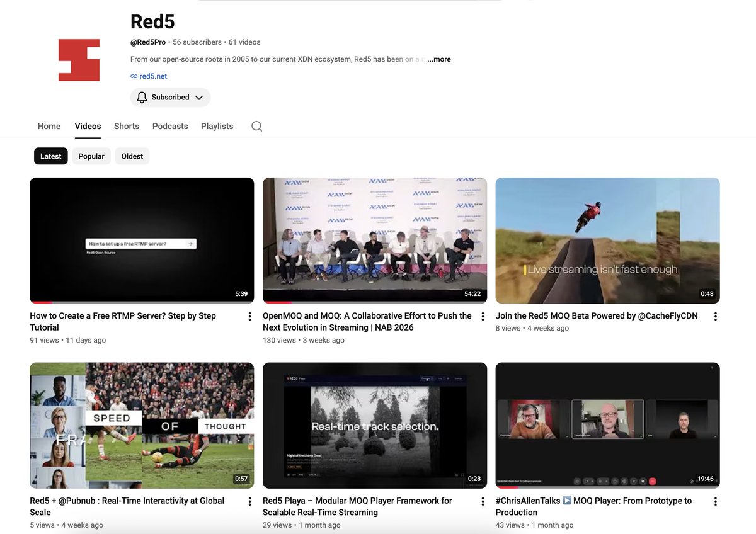Viewport: 756px width, 534px height.
Task: Open the Shorts tab
Action: tap(127, 126)
